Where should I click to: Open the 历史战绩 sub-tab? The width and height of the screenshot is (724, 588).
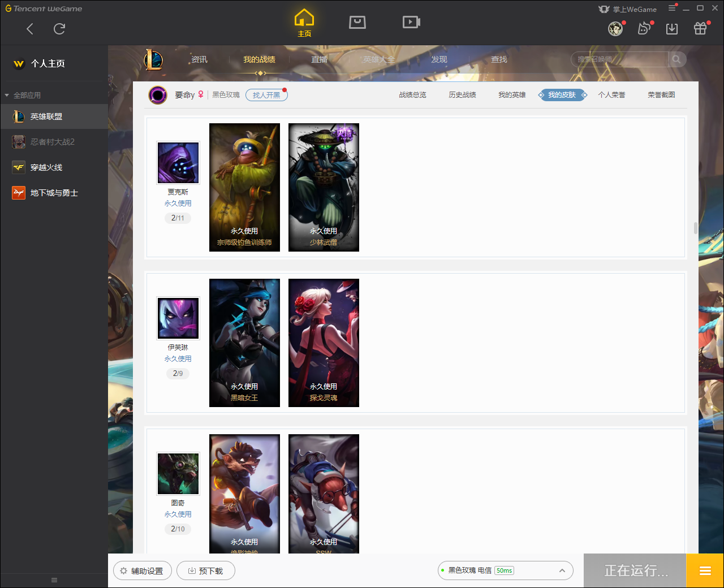[462, 95]
